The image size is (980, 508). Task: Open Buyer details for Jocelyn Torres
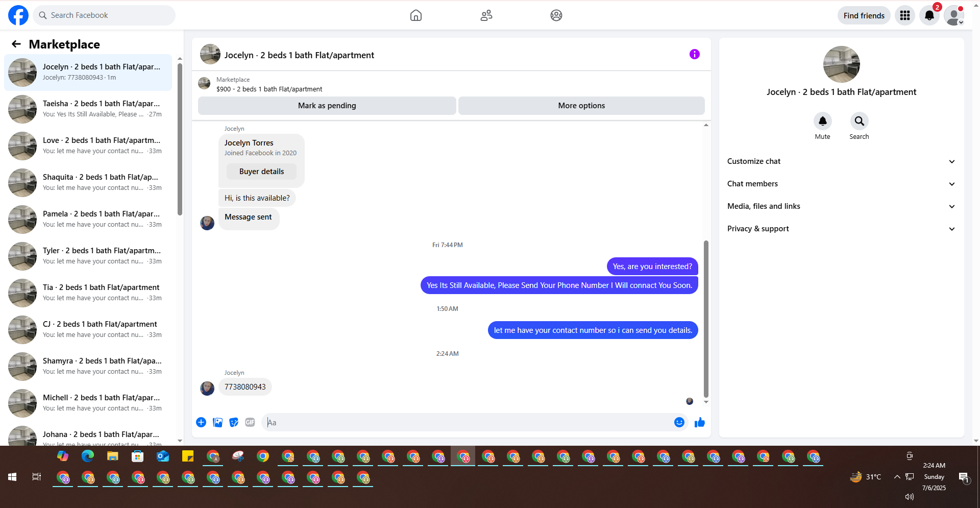tap(261, 172)
